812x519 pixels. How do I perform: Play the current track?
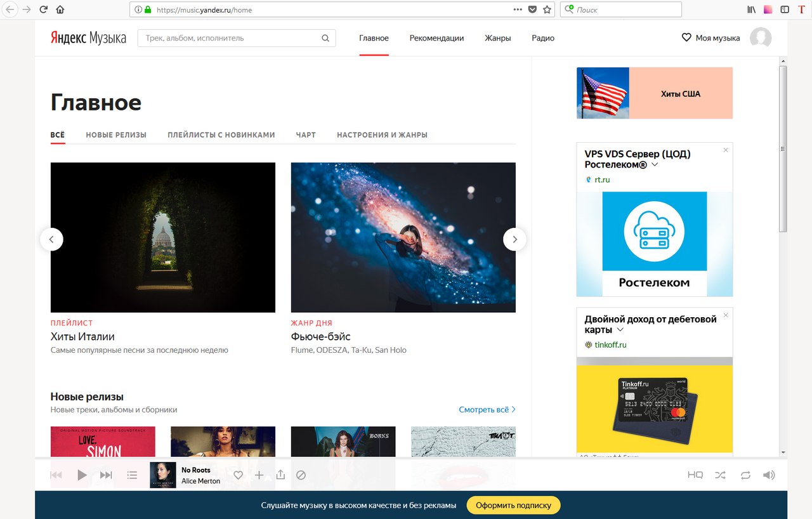pos(82,475)
